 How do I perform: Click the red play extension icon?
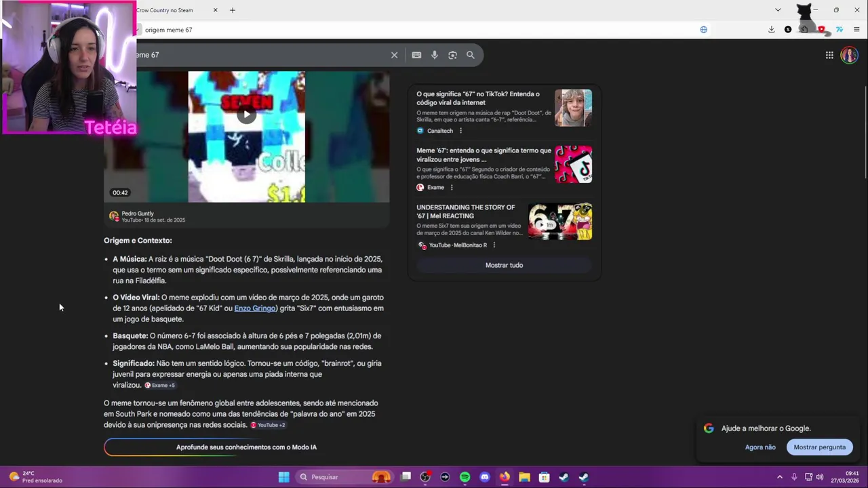pos(821,30)
